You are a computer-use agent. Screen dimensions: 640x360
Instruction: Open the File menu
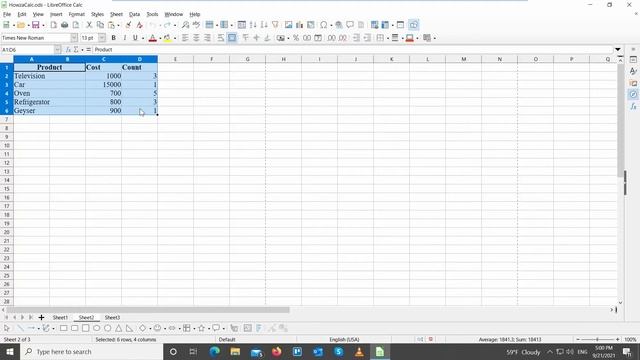7,14
